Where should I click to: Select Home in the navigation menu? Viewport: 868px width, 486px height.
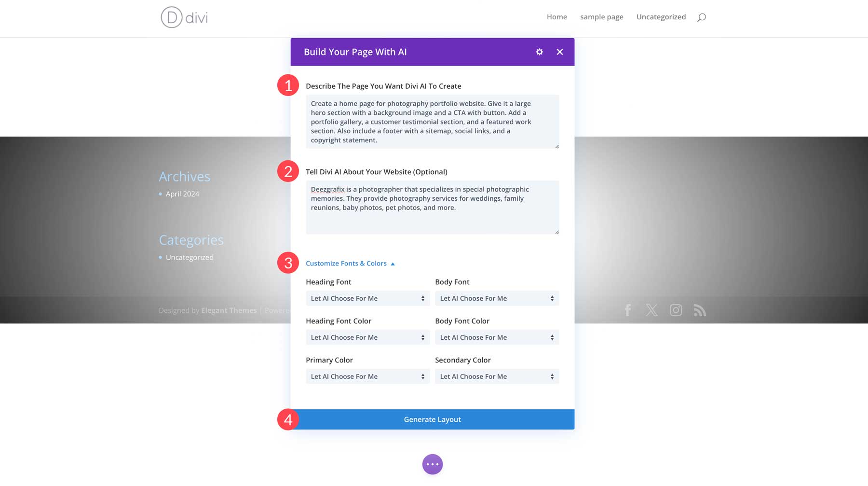pos(557,17)
